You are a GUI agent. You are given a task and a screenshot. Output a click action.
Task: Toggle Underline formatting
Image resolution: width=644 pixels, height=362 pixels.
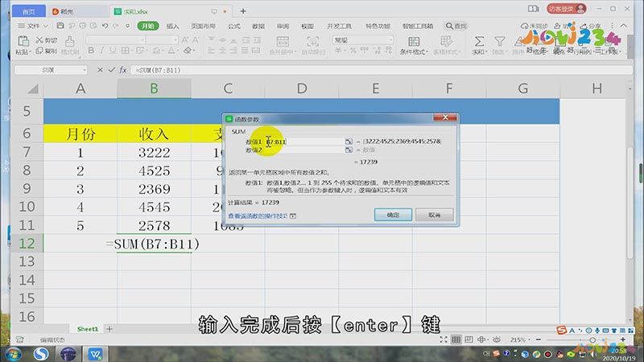[x=113, y=51]
